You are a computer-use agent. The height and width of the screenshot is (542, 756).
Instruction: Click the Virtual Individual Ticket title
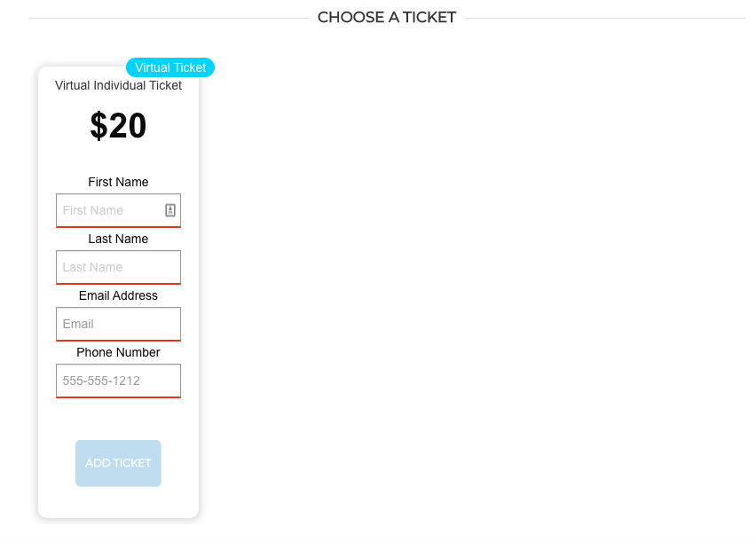coord(118,86)
